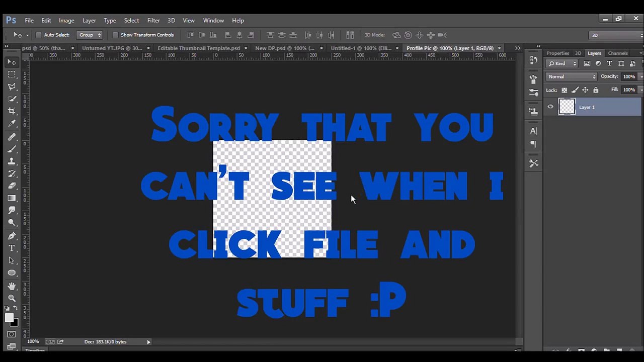Toggle Lock transparent pixels
The width and height of the screenshot is (644, 362).
pos(564,90)
